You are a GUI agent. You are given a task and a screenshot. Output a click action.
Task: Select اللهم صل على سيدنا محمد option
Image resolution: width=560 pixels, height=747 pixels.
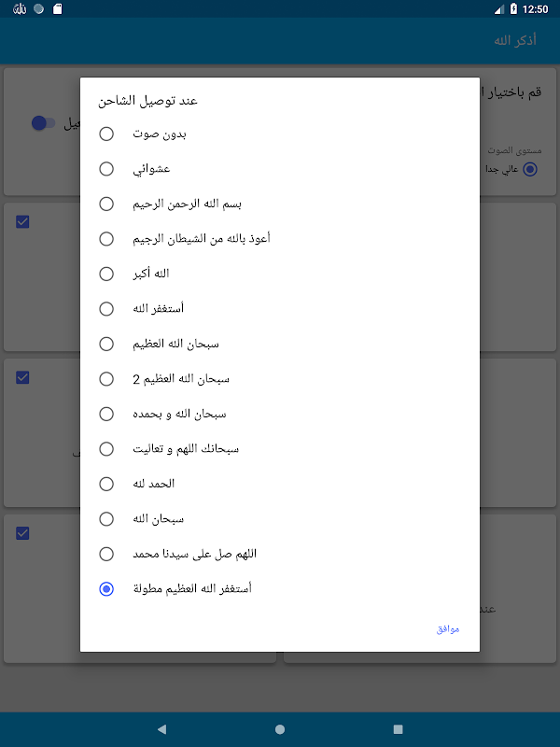pyautogui.click(x=280, y=554)
